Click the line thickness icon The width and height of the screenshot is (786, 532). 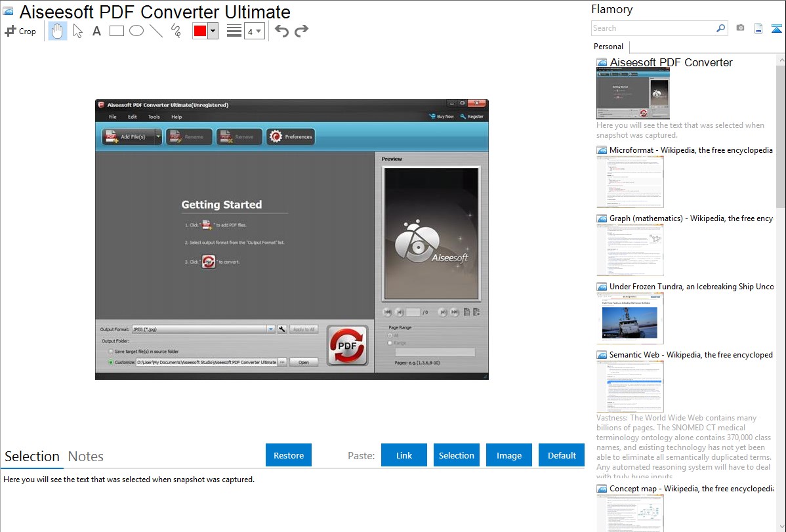coord(234,31)
